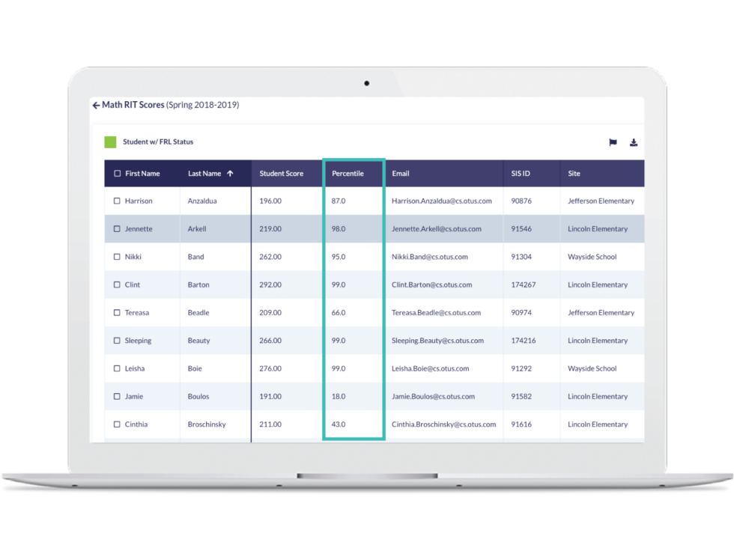Click the download icon above the table
The height and width of the screenshot is (560, 734).
click(634, 142)
